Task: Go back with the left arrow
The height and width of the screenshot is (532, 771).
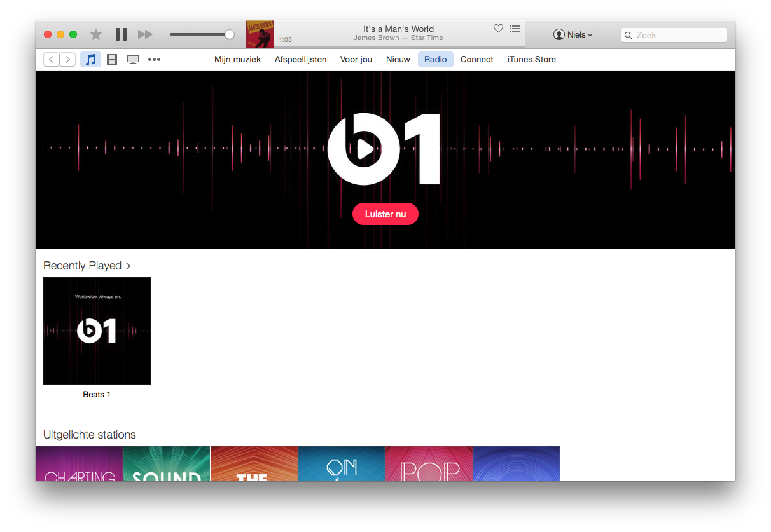Action: (x=52, y=60)
